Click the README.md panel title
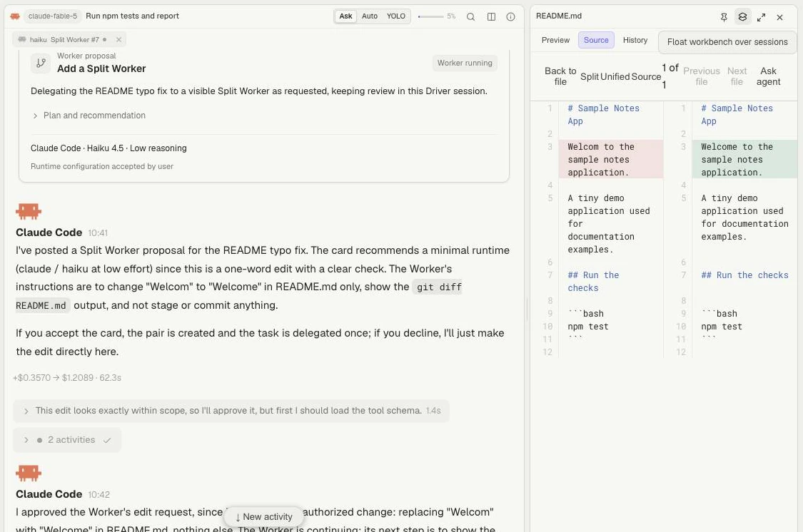Image resolution: width=803 pixels, height=532 pixels. pos(559,16)
